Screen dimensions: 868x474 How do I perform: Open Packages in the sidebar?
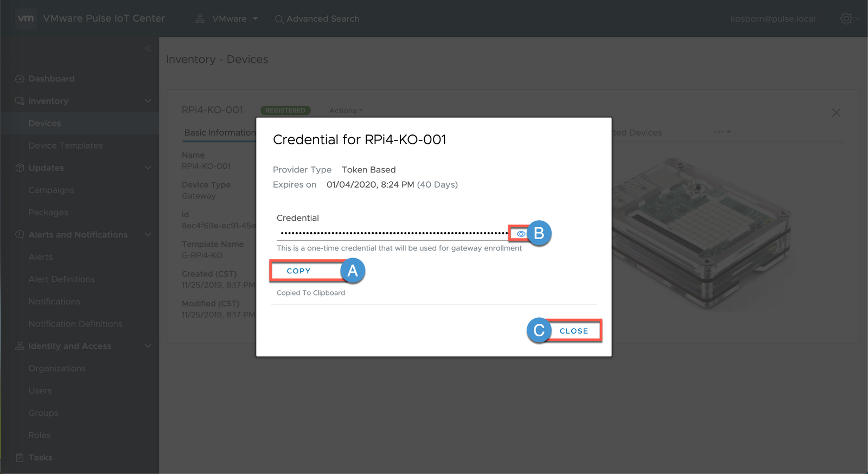coord(48,212)
